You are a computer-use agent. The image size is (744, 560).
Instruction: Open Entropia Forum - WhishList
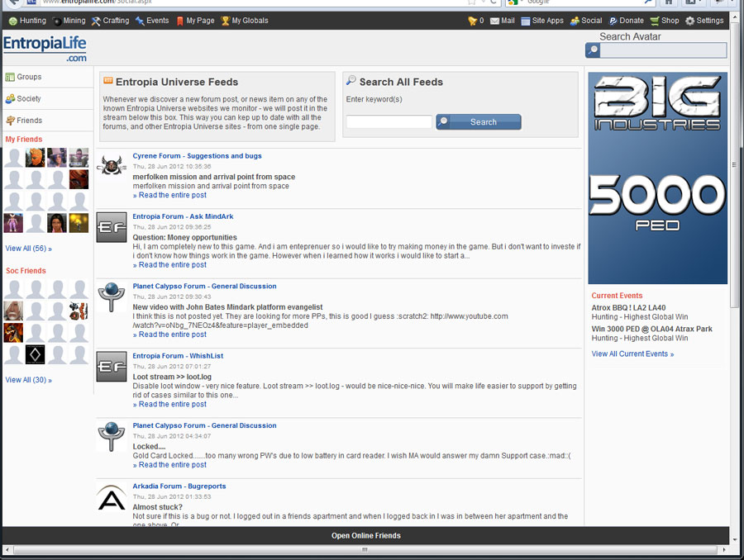click(x=178, y=356)
